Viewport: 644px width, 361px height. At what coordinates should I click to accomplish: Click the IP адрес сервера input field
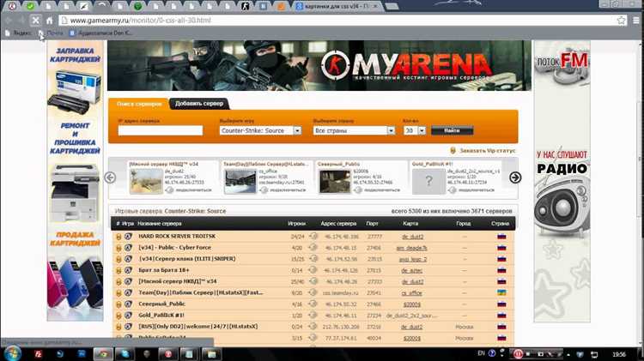(x=161, y=130)
